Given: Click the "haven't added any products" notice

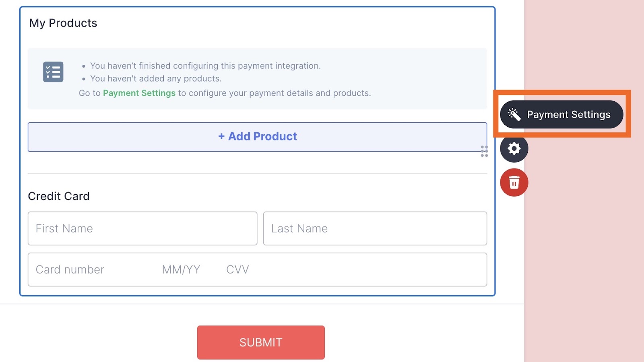Looking at the screenshot, I should click(156, 79).
